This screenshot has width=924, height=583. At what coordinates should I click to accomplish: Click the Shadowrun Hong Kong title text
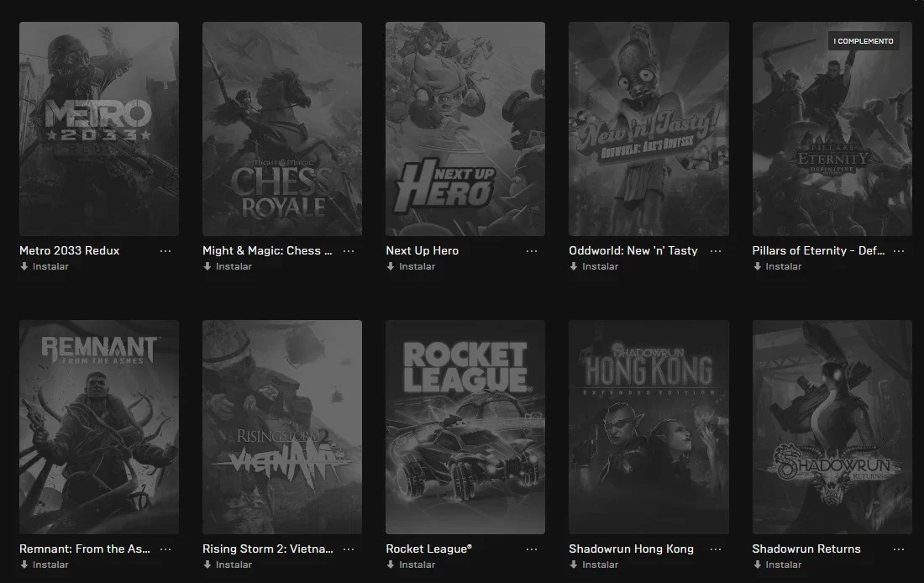point(631,549)
